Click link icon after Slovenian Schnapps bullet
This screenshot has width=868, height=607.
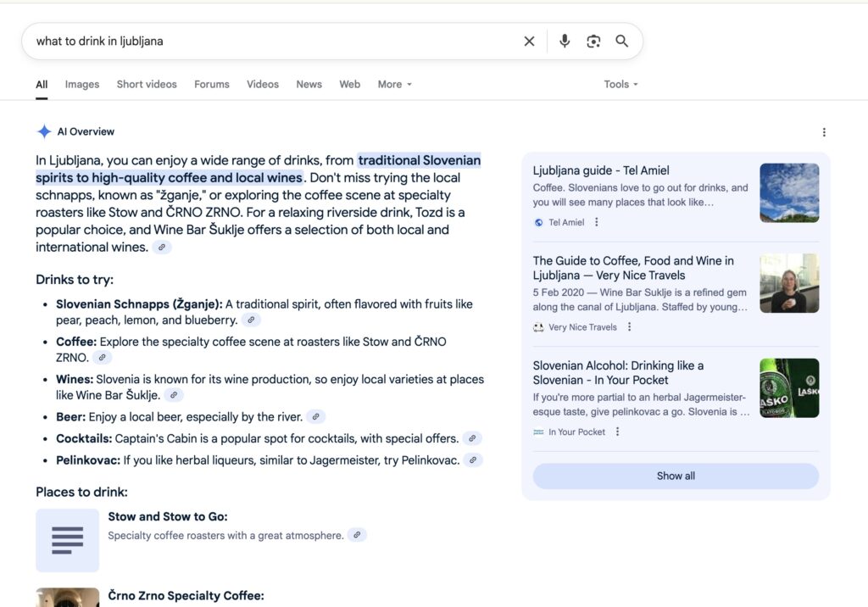(x=251, y=320)
